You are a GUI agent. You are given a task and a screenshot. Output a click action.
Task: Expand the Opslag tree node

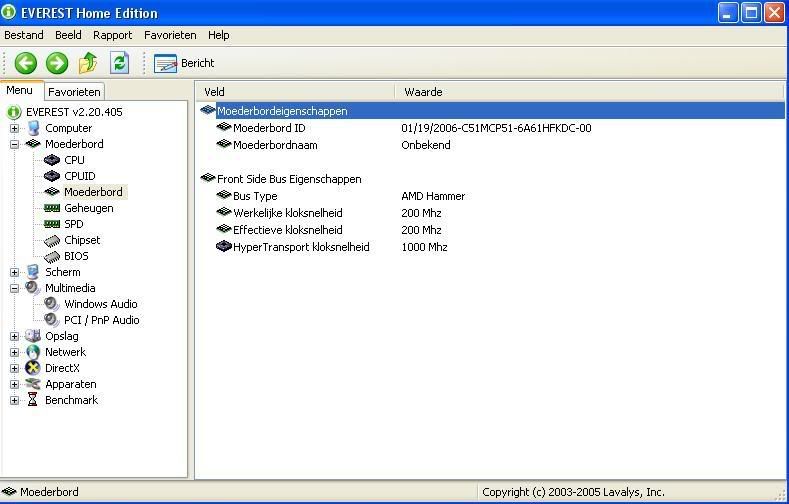tap(15, 336)
